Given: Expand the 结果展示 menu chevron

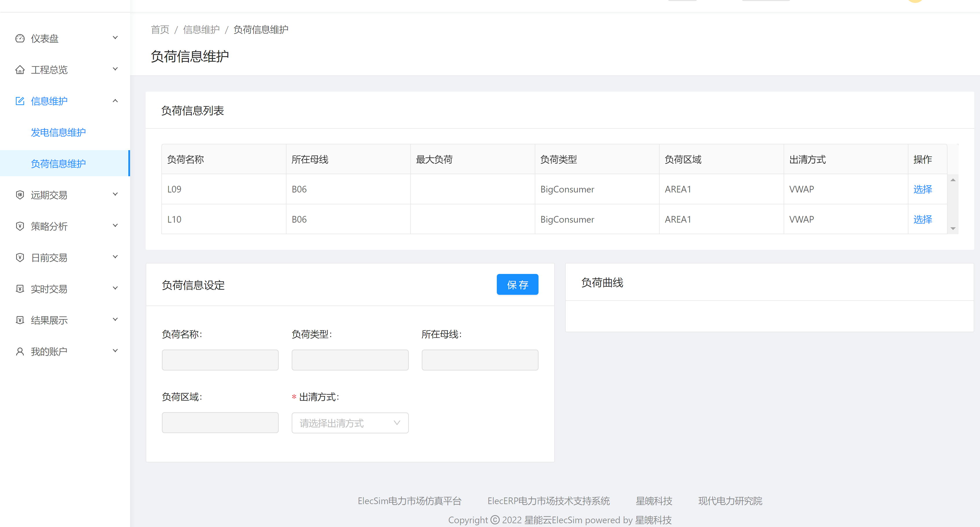Looking at the screenshot, I should pos(115,319).
